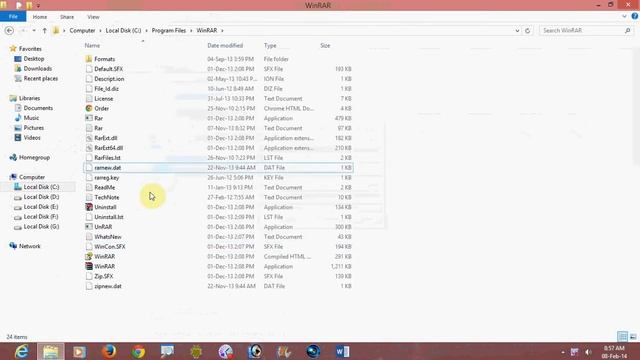640x360 pixels.
Task: Open Microsoft Word from the taskbar
Action: (342, 351)
